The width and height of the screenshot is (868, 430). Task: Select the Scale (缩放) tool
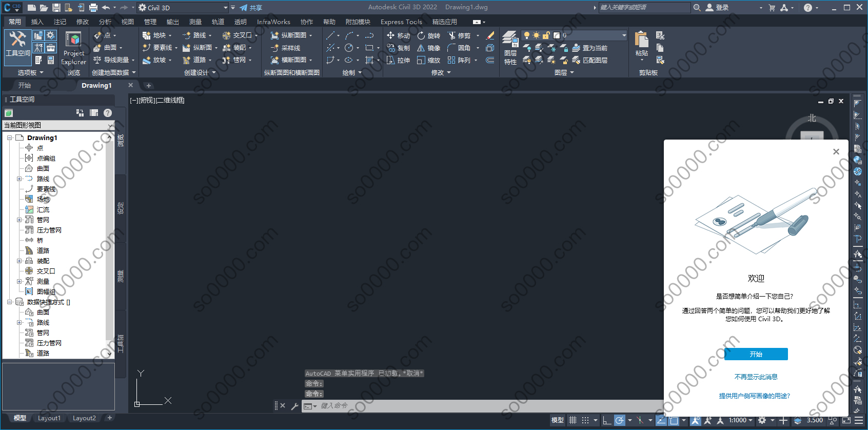429,60
